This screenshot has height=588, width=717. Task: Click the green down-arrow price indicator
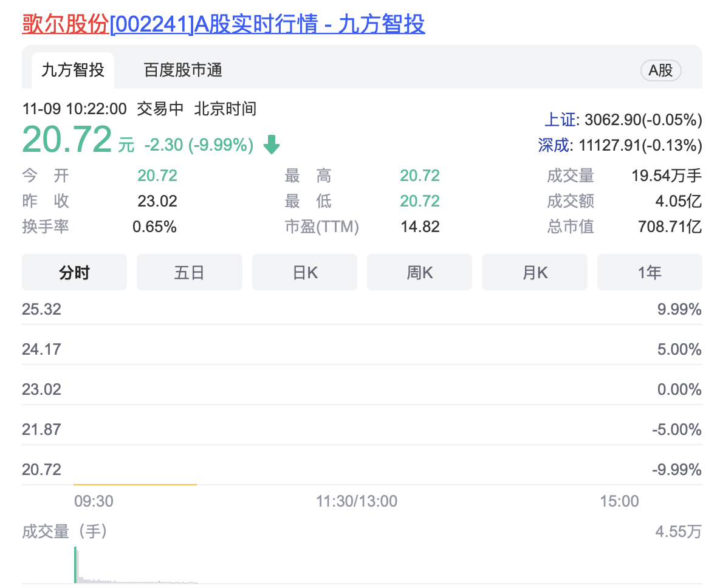271,145
